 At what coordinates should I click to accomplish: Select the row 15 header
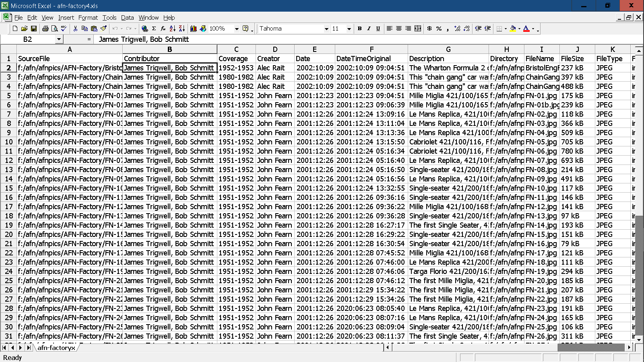(8, 188)
